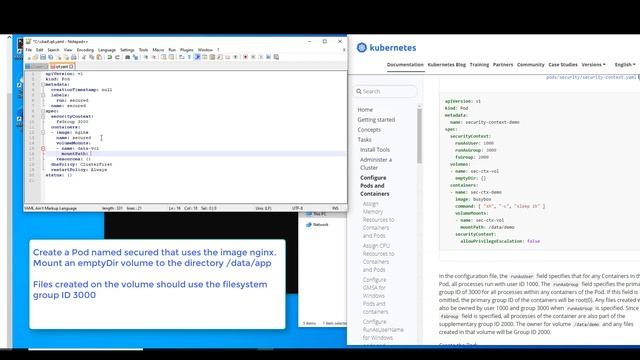Image resolution: width=640 pixels, height=360 pixels.
Task: Open the Edit menu in Notepad++
Action: [40, 50]
